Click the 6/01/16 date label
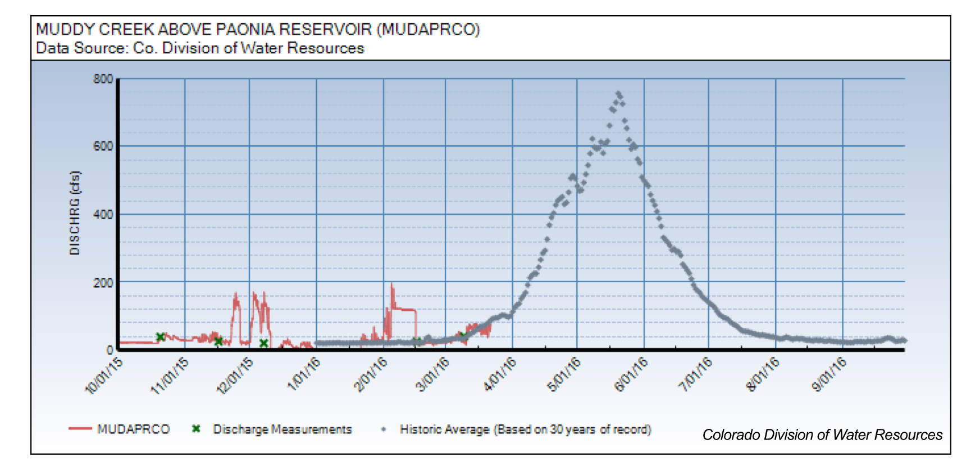 (631, 374)
